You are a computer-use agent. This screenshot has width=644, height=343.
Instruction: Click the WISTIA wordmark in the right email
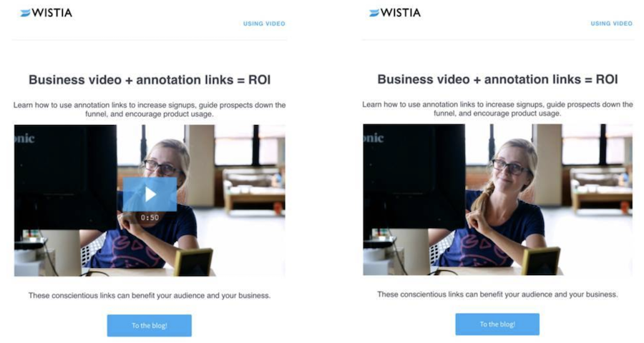pyautogui.click(x=401, y=13)
